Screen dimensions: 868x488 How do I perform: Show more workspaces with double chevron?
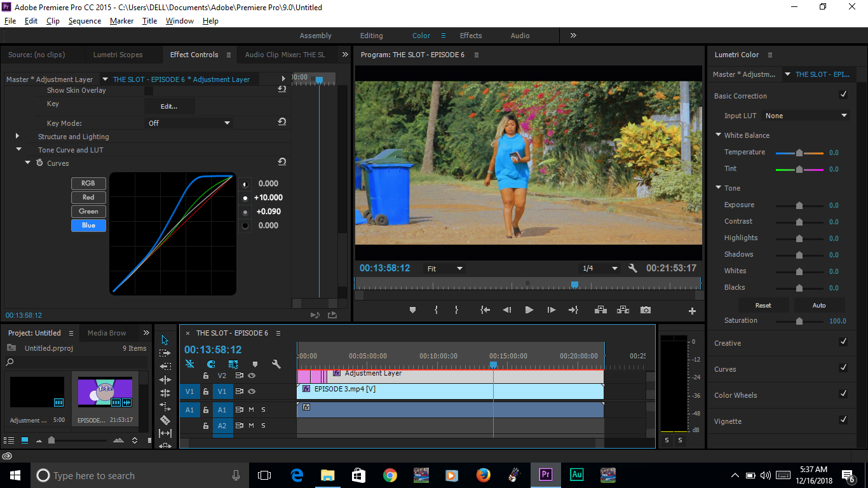pos(573,36)
